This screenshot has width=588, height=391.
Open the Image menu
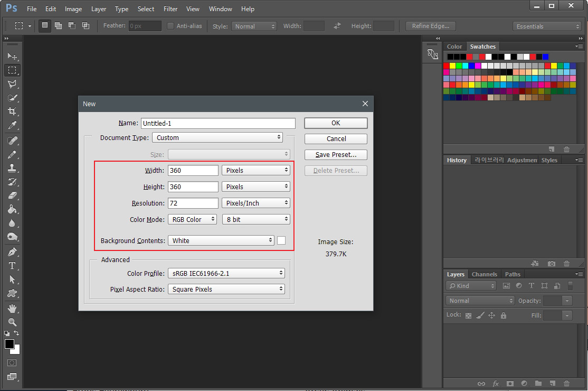point(73,9)
